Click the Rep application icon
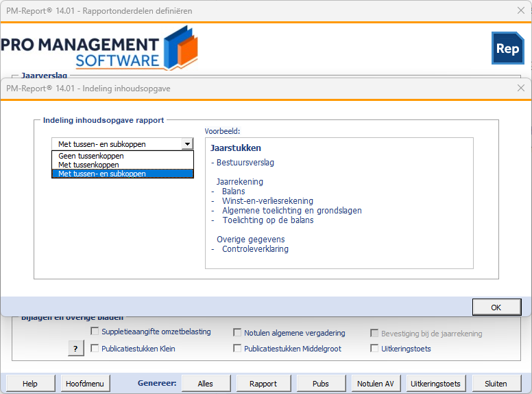The height and width of the screenshot is (394, 532). pos(507,48)
